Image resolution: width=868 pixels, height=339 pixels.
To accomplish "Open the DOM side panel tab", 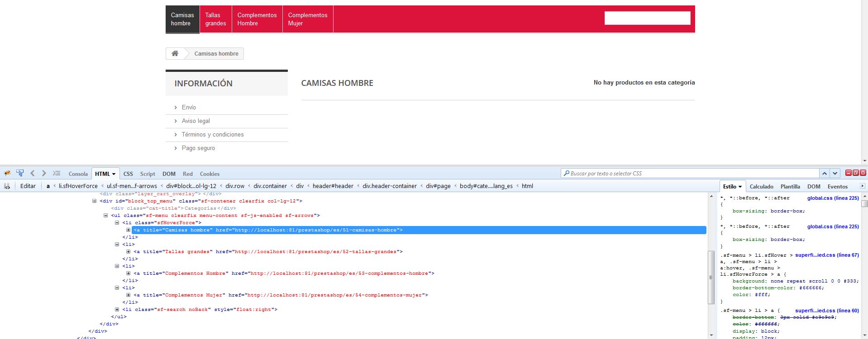I will (x=814, y=186).
